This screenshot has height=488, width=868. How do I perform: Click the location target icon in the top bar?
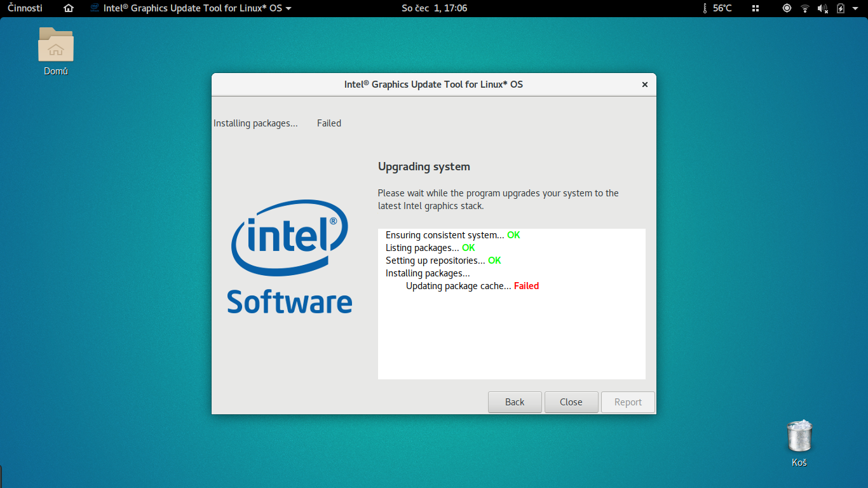pos(787,8)
